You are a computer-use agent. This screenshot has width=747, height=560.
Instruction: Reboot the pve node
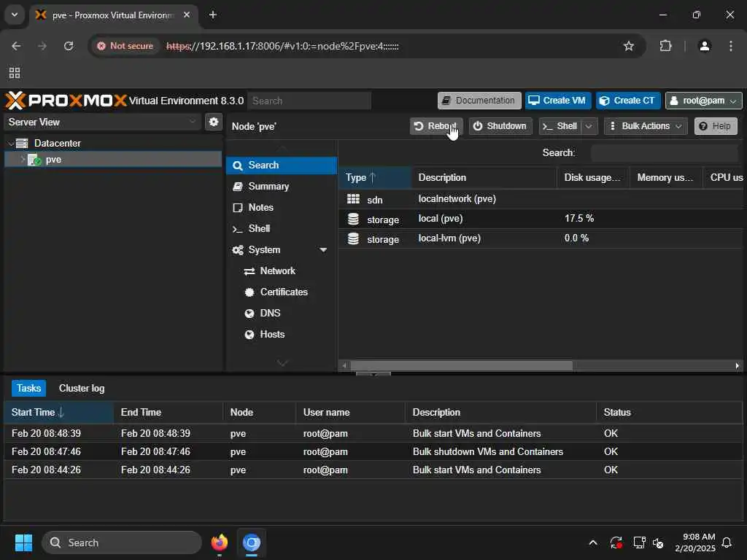click(436, 126)
